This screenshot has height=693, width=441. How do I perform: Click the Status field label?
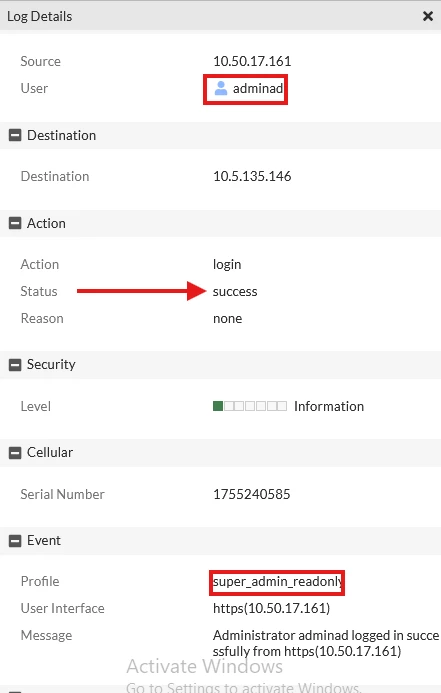pyautogui.click(x=39, y=291)
